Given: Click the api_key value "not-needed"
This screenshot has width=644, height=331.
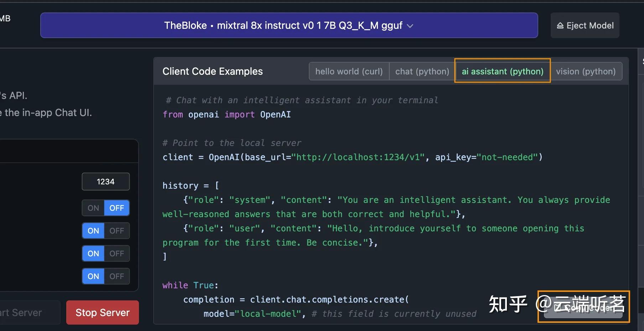Looking at the screenshot, I should click(507, 157).
